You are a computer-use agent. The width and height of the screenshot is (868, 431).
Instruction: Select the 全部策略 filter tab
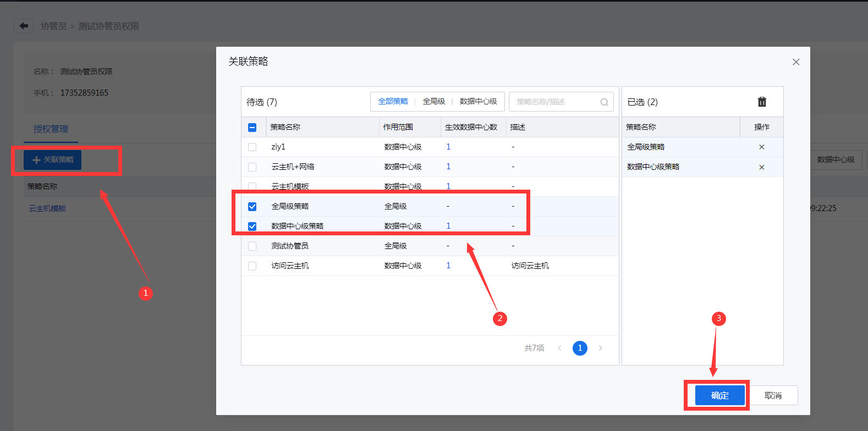(393, 102)
